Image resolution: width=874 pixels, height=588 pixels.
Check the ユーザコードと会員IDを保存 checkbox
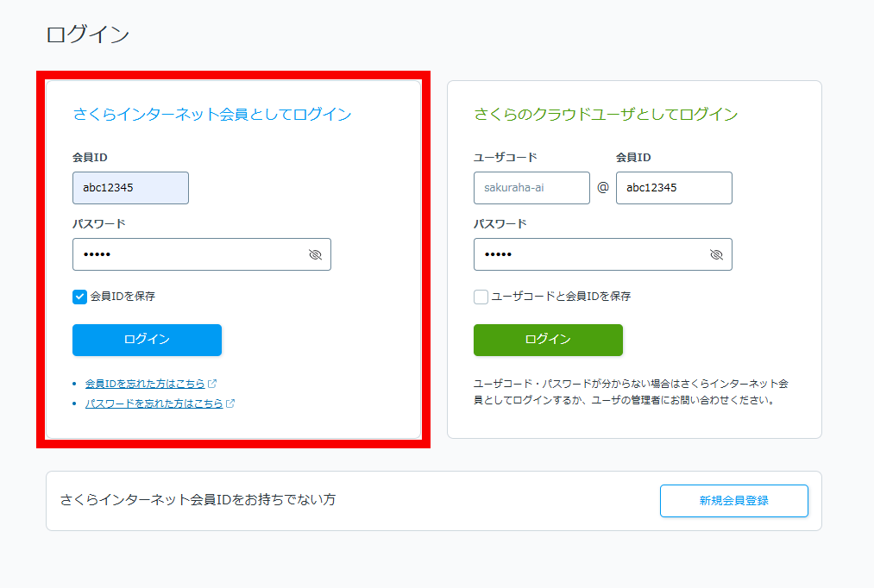(x=481, y=297)
